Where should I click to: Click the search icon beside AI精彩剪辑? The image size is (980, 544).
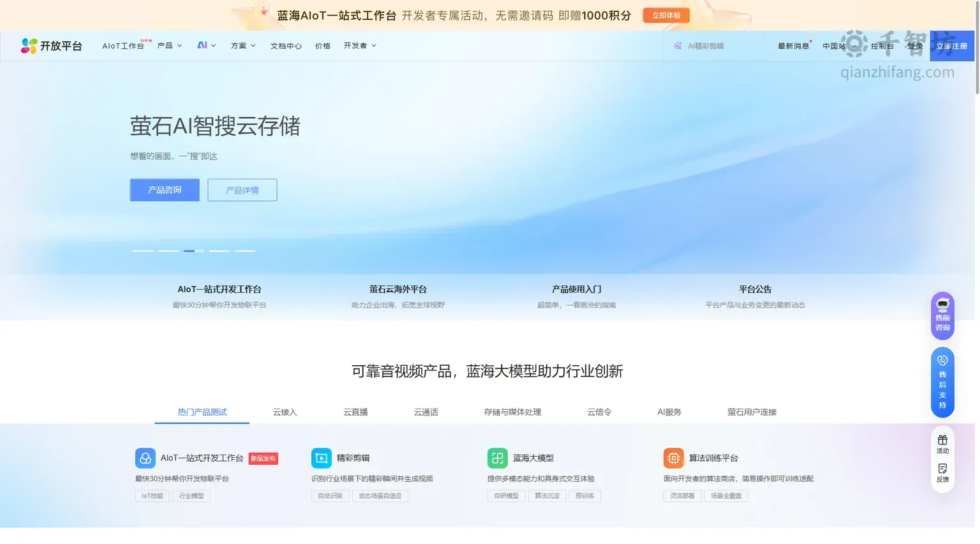pos(678,46)
